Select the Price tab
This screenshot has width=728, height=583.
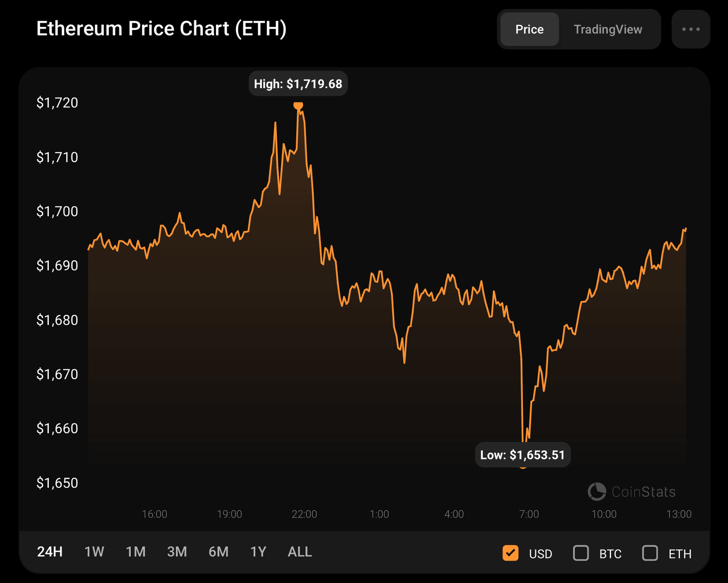[x=529, y=29]
